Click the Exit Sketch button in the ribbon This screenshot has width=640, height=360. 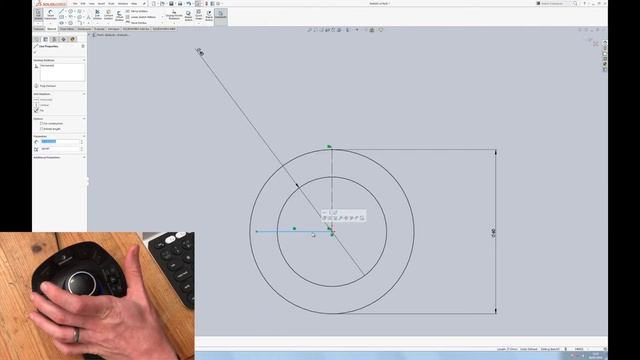point(38,14)
